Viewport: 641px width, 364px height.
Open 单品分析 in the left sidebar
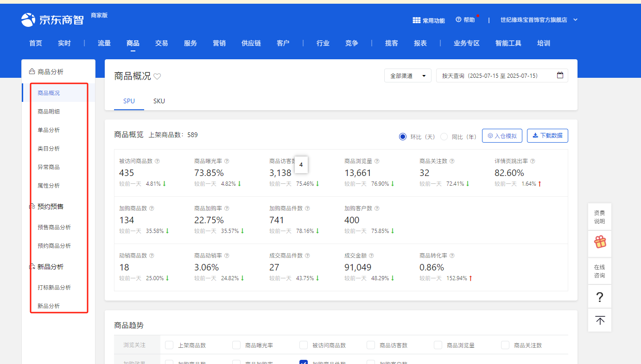point(49,130)
